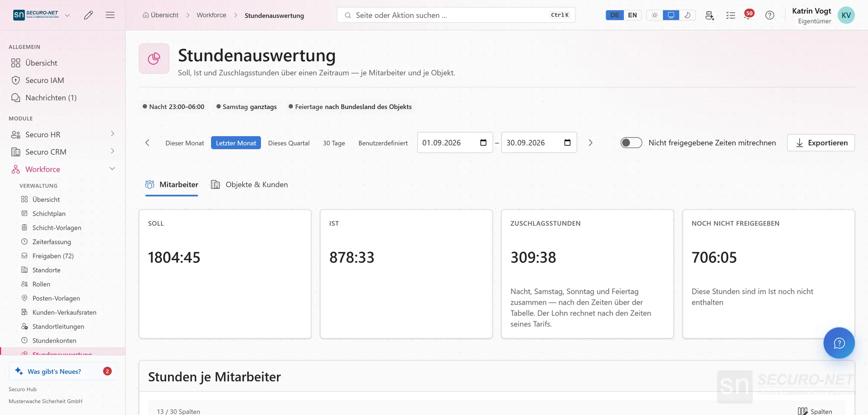
Task: Select the 30 Tage range
Action: 334,143
